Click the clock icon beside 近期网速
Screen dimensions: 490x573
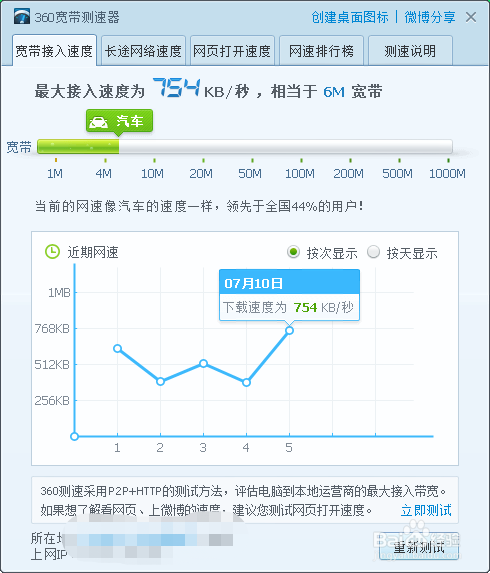pos(52,252)
